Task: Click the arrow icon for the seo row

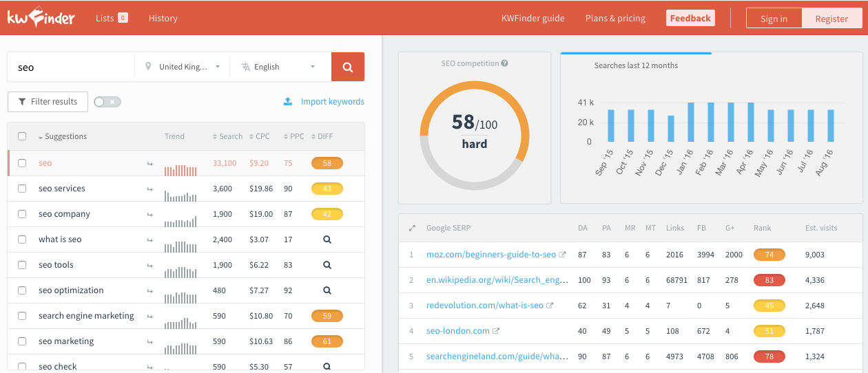Action: 149,164
